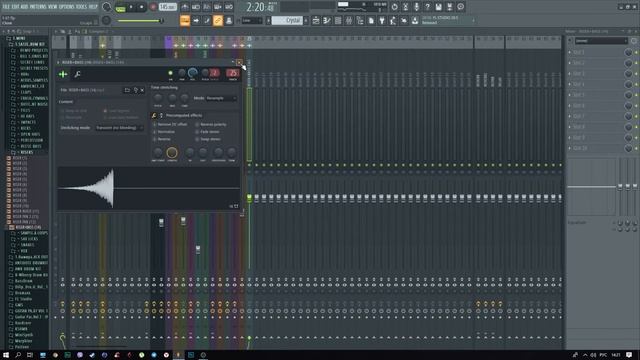Expand the Slot 1 arrow in mixer
Screen dimensions: 640x360
570,52
